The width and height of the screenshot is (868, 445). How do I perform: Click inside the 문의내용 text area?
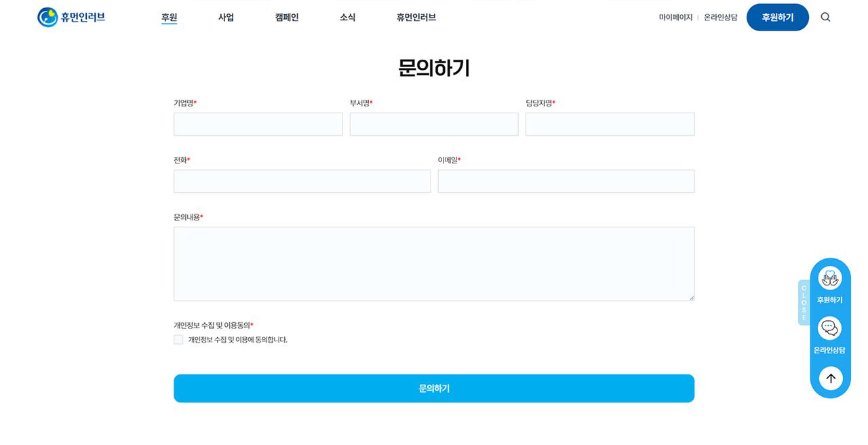coord(434,264)
